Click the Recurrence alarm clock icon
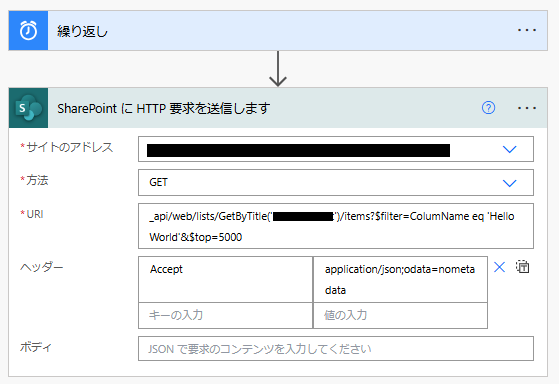This screenshot has width=559, height=384. [x=28, y=30]
